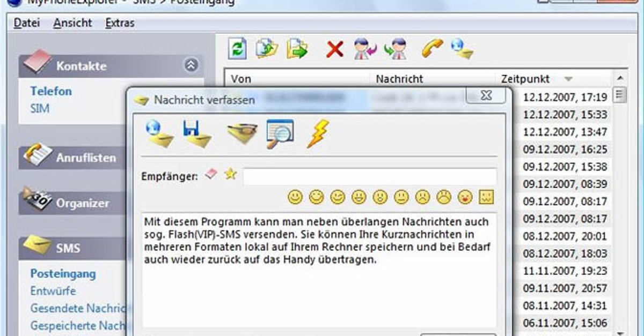Open the Datei menu
Viewport: 644px width, 336px height.
(x=27, y=23)
